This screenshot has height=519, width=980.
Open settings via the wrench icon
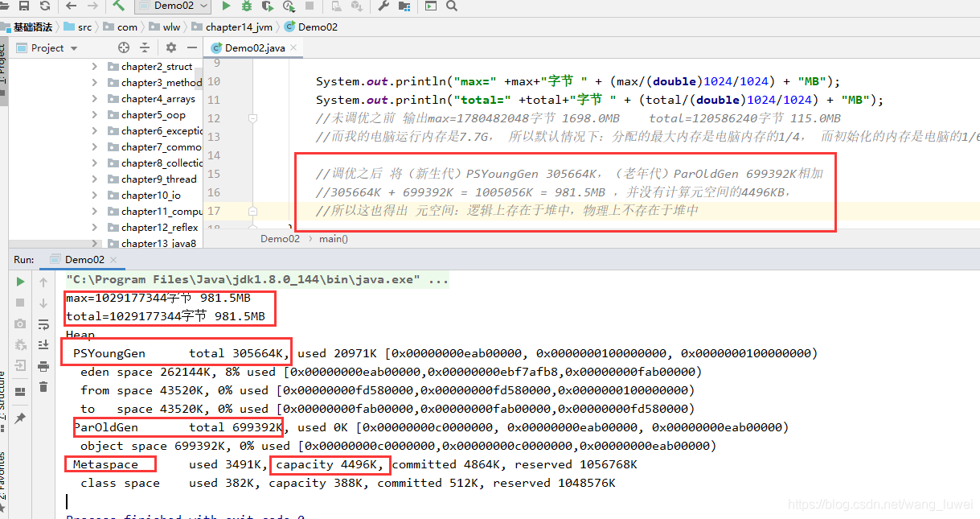(383, 6)
